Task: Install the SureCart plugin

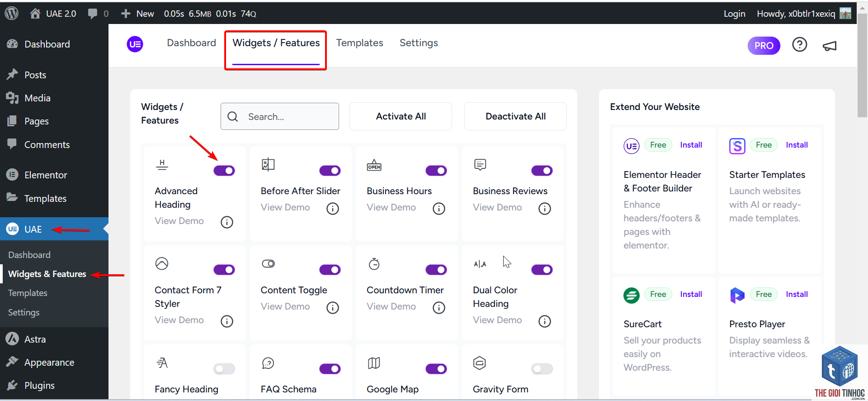Action: click(691, 294)
